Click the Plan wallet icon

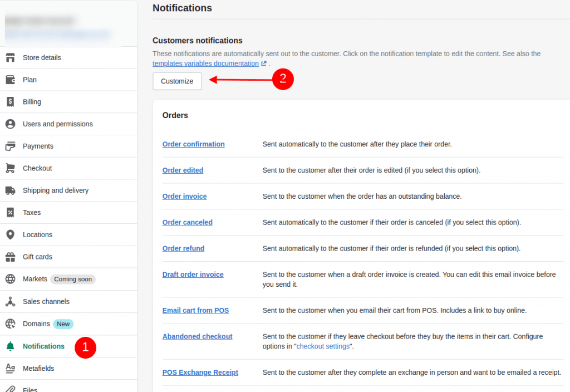point(10,80)
